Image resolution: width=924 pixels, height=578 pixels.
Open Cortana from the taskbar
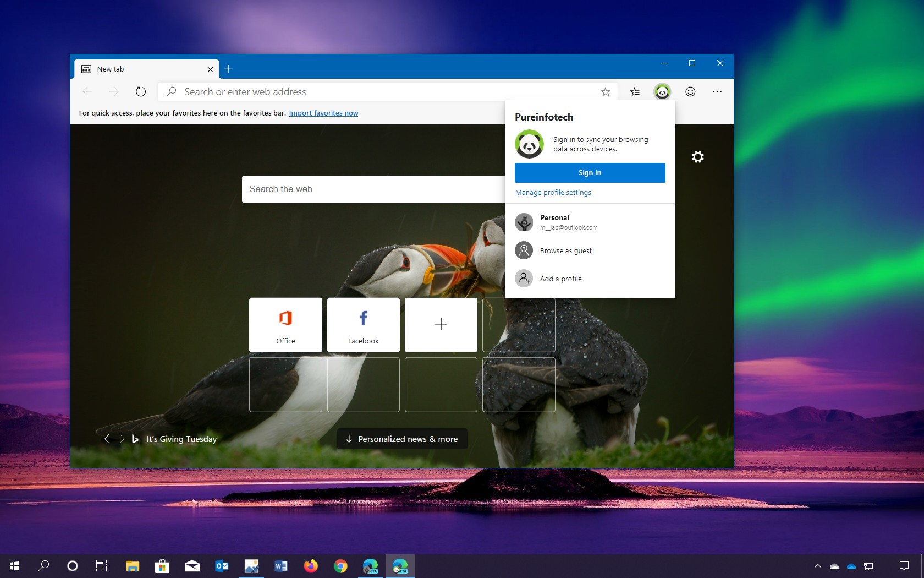point(72,566)
